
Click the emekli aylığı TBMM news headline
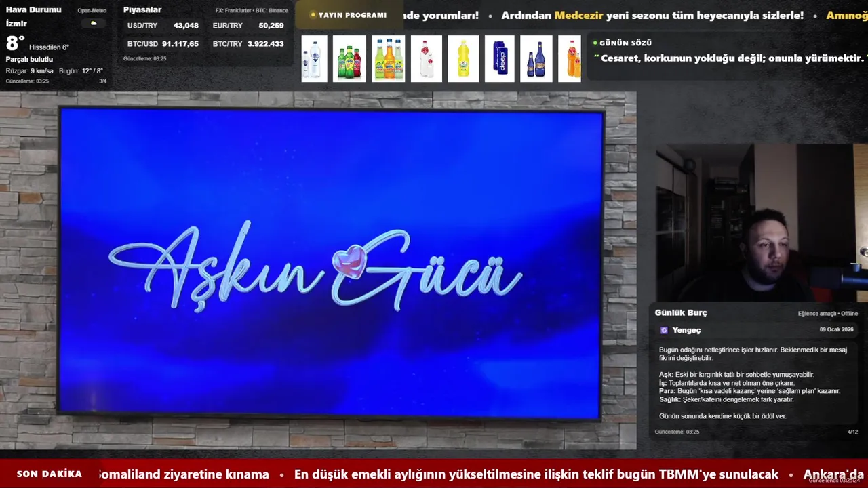coord(536,474)
